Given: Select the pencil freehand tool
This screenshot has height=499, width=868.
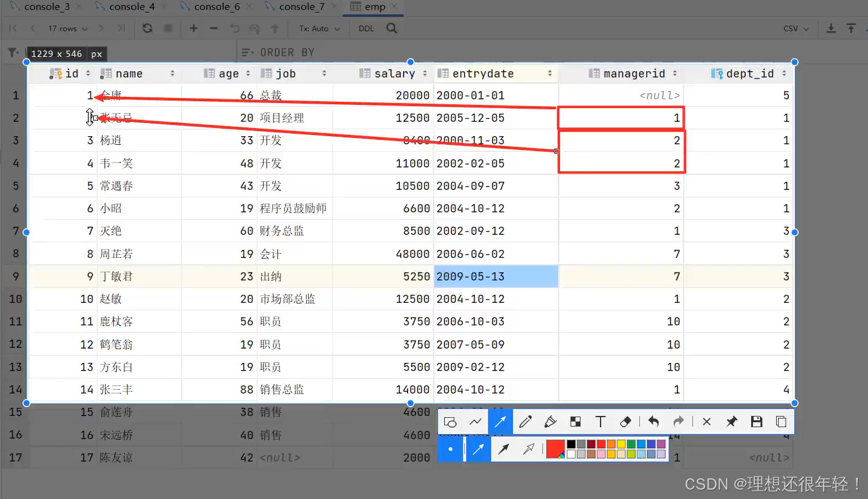Looking at the screenshot, I should 525,422.
